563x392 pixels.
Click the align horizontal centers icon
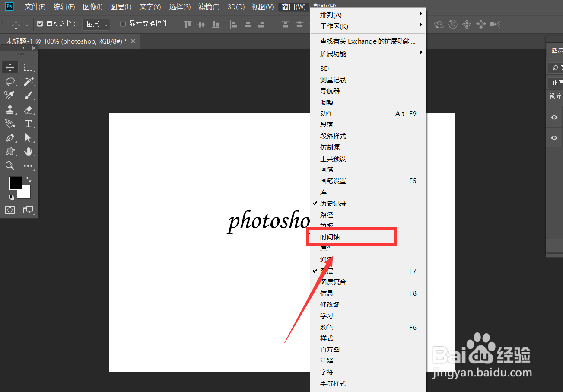click(248, 25)
